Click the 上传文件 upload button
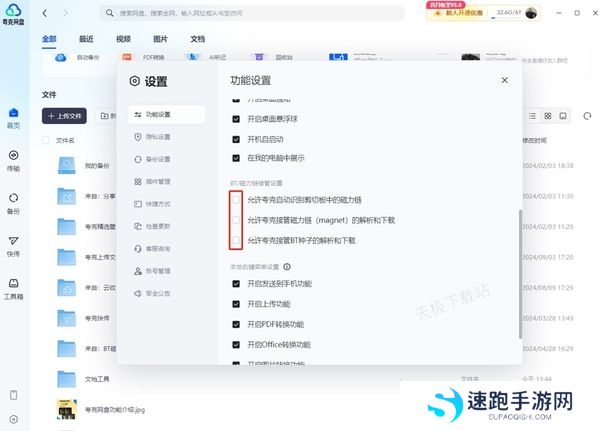 [64, 116]
